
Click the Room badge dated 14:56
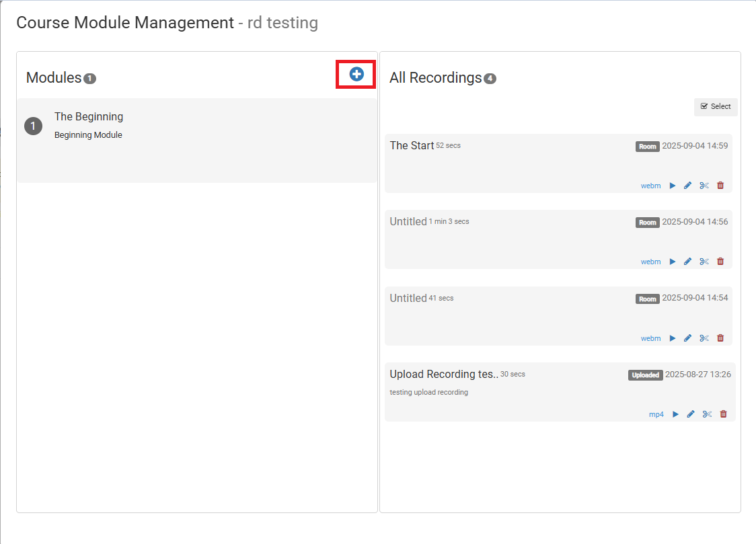(647, 223)
